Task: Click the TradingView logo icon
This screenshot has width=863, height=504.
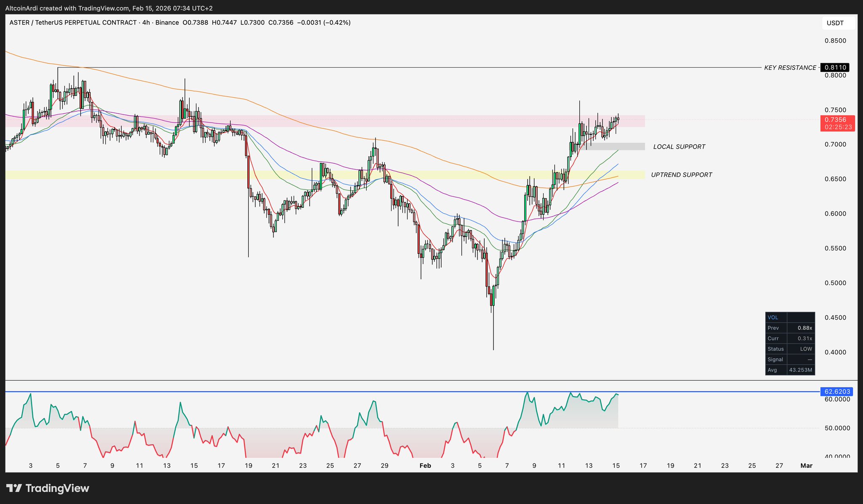Action: [x=14, y=488]
